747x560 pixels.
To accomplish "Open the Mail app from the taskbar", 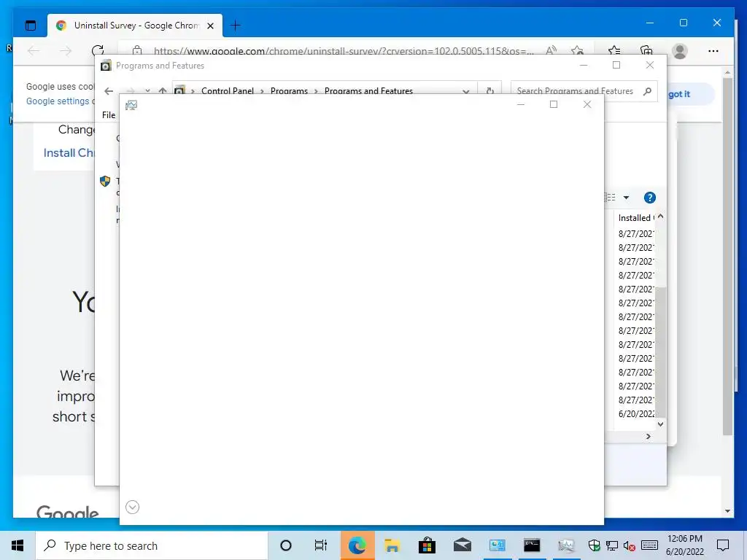I will tap(462, 545).
